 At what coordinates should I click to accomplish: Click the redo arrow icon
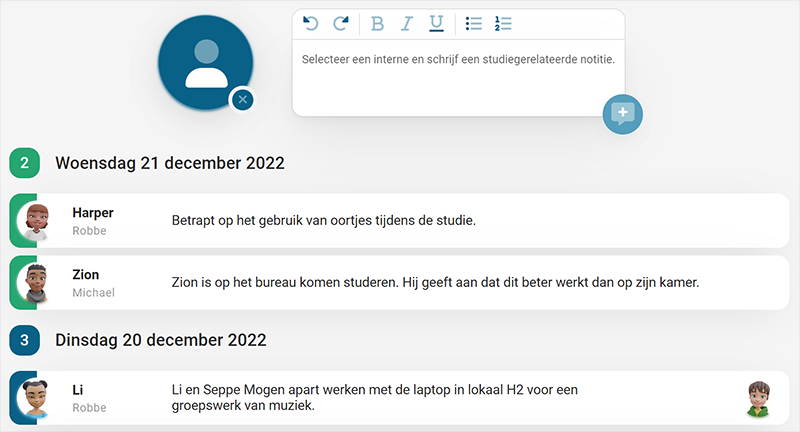tap(341, 23)
